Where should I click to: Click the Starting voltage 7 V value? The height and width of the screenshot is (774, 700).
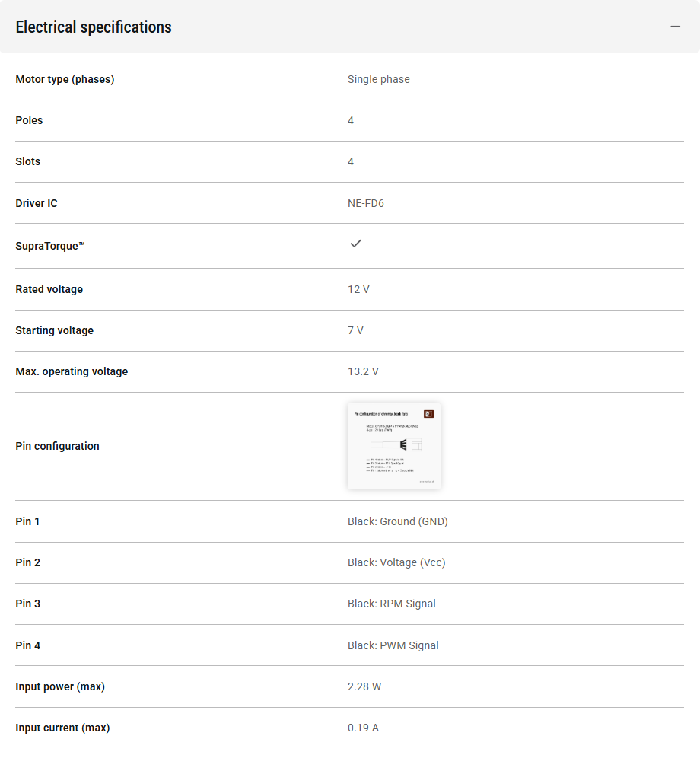point(355,330)
